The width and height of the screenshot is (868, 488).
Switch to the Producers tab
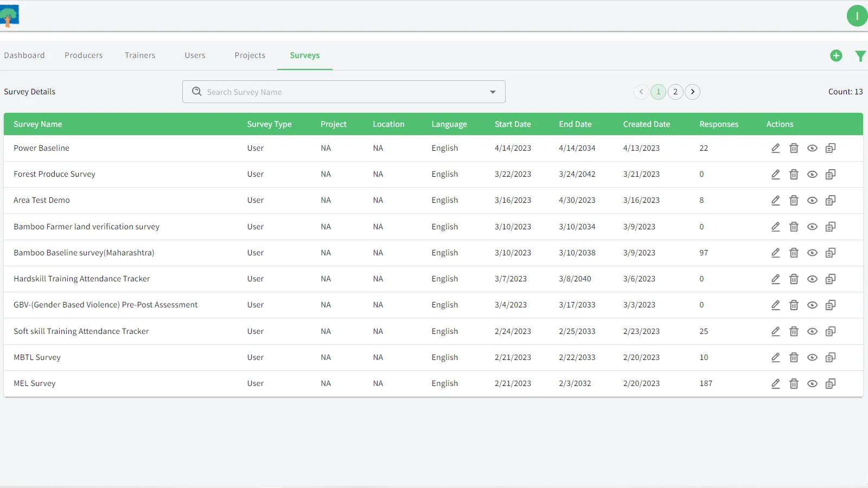click(84, 55)
